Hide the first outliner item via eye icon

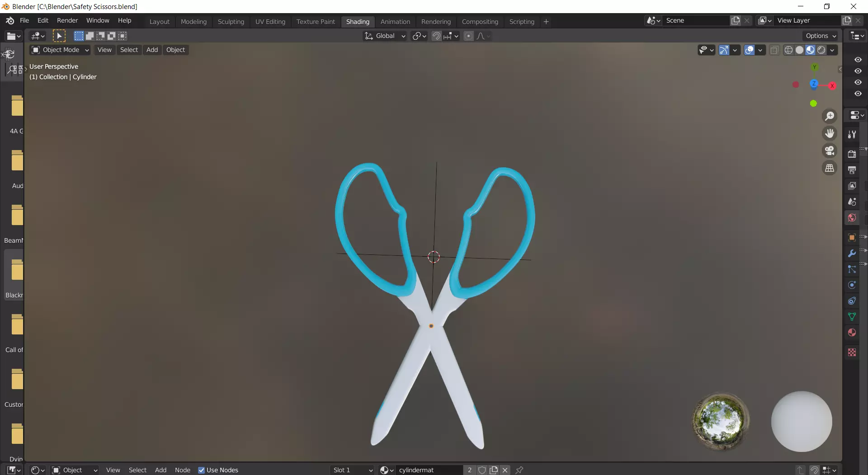coord(858,60)
